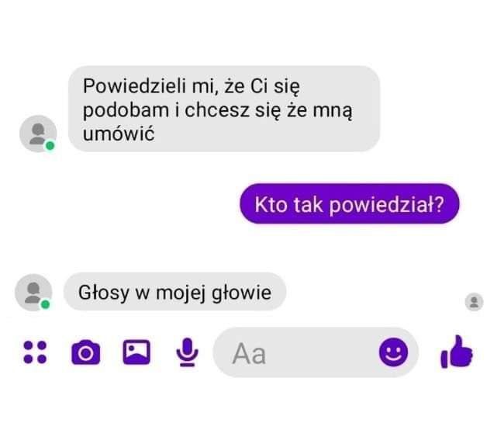This screenshot has height=437, width=504.
Task: Tap the word "głowie" in the last message
Action: point(242,293)
